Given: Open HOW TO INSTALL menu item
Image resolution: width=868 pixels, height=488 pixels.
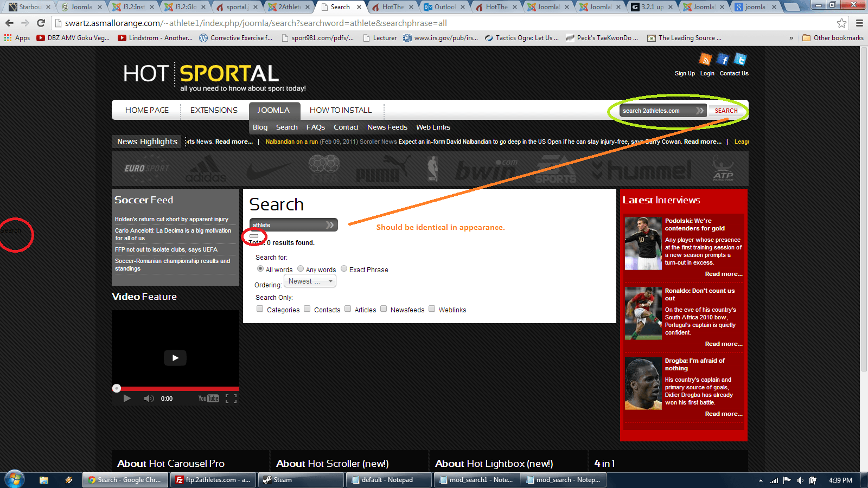Looking at the screenshot, I should click(341, 110).
